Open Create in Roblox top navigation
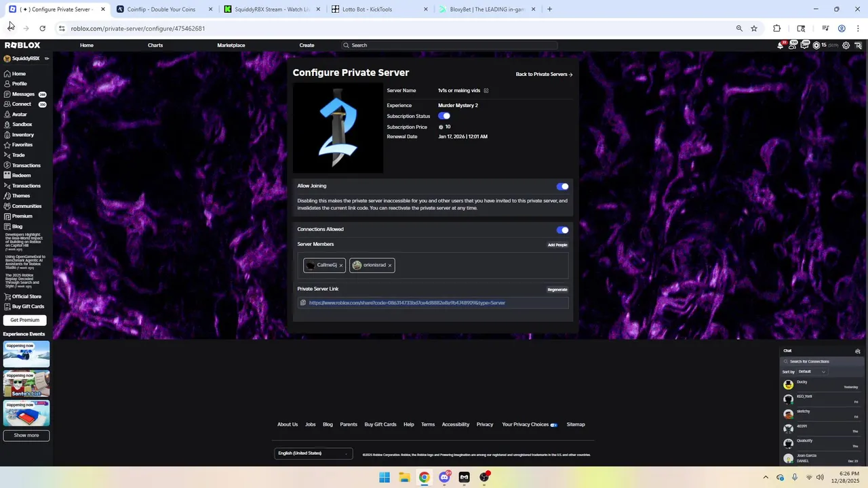 tap(307, 45)
